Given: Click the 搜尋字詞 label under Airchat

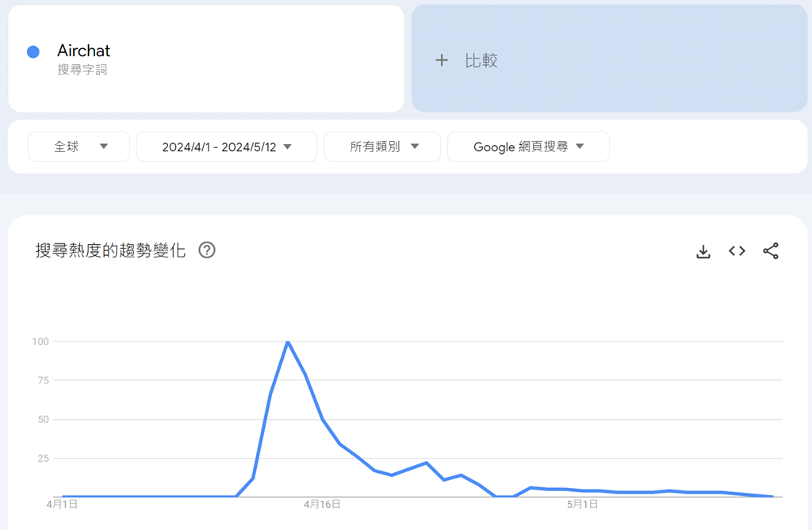Looking at the screenshot, I should 82,70.
